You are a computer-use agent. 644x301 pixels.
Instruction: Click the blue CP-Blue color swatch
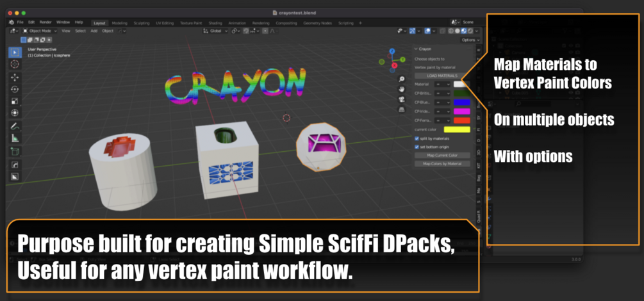(x=461, y=102)
